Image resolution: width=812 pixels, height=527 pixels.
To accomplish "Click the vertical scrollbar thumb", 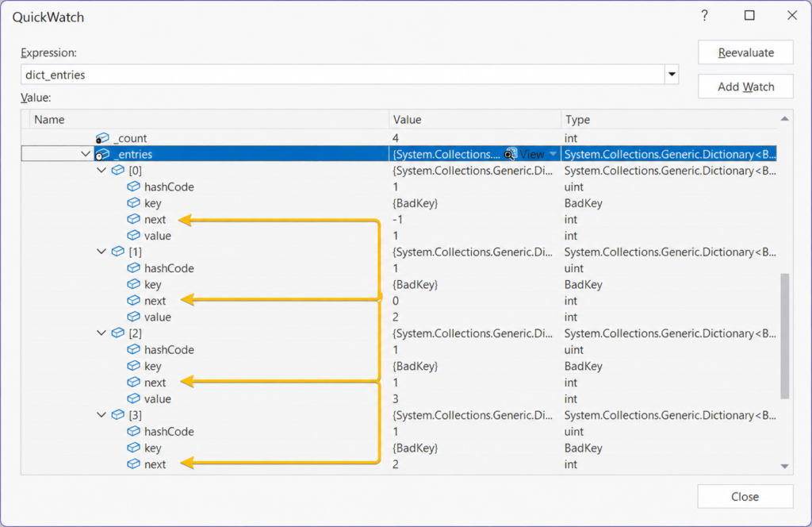I will [784, 336].
